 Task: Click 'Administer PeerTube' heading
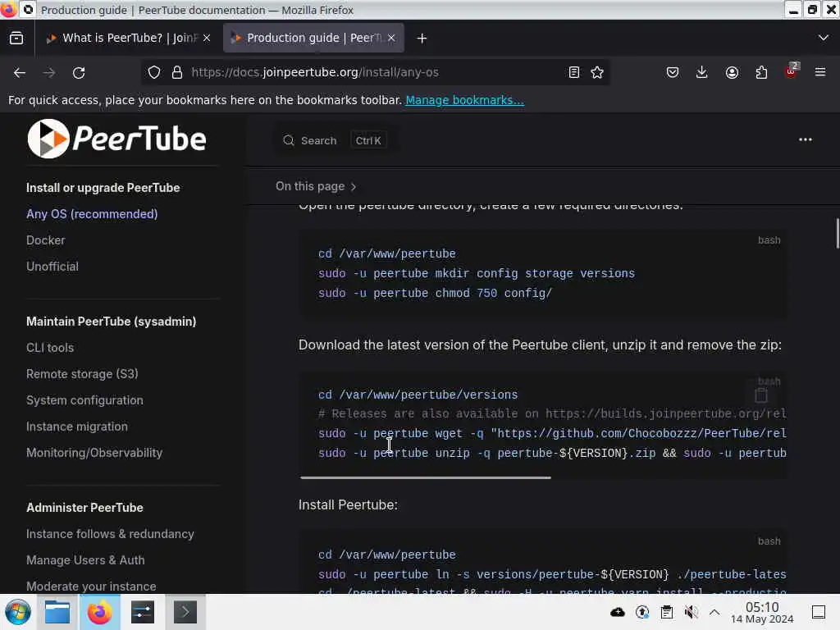coord(84,508)
